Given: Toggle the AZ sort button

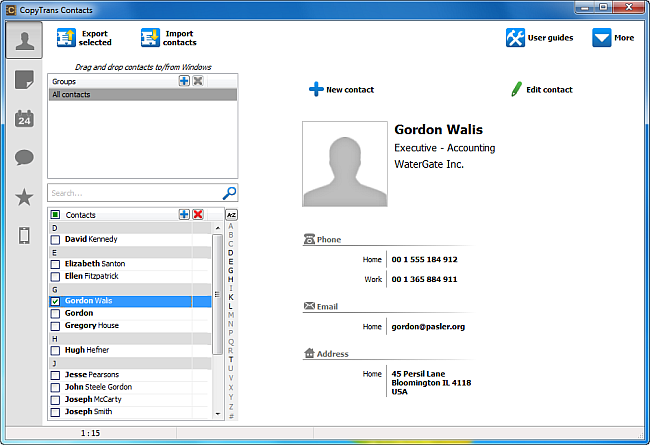Looking at the screenshot, I should tap(231, 215).
